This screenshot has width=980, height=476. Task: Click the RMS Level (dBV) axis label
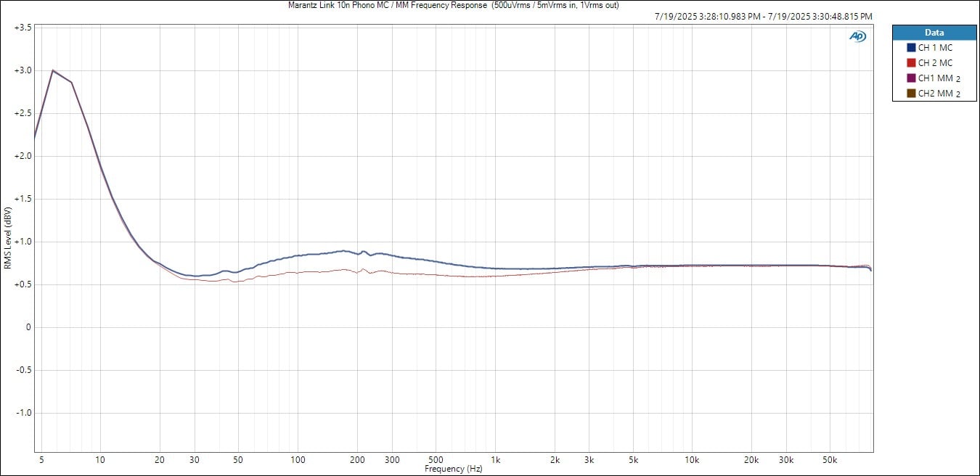click(x=7, y=238)
